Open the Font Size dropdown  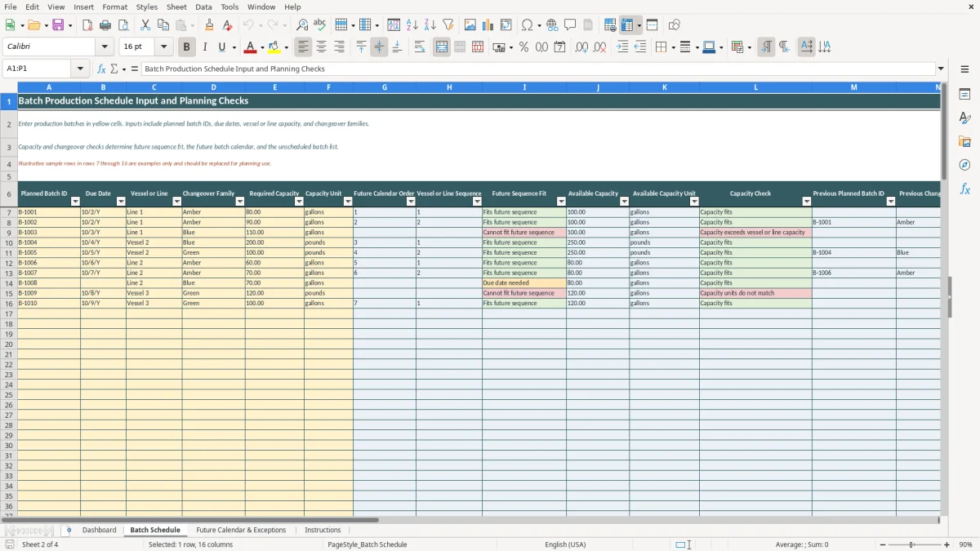pyautogui.click(x=163, y=47)
